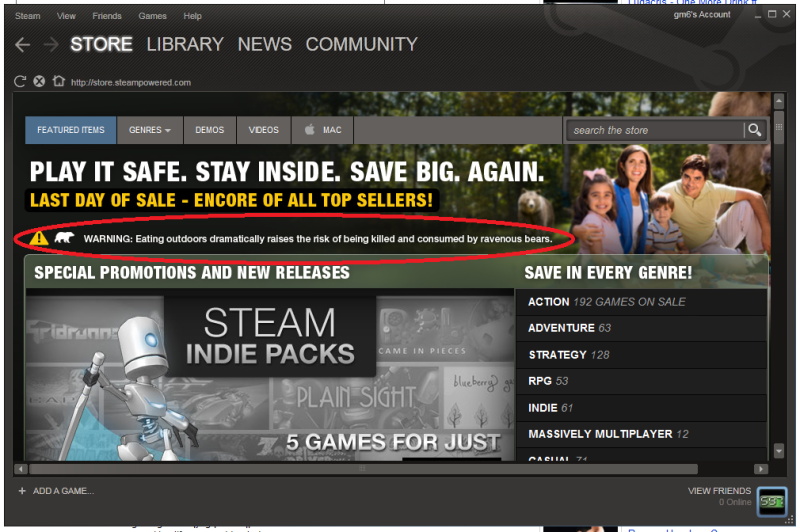
Task: Expand the Genres dropdown
Action: click(149, 130)
